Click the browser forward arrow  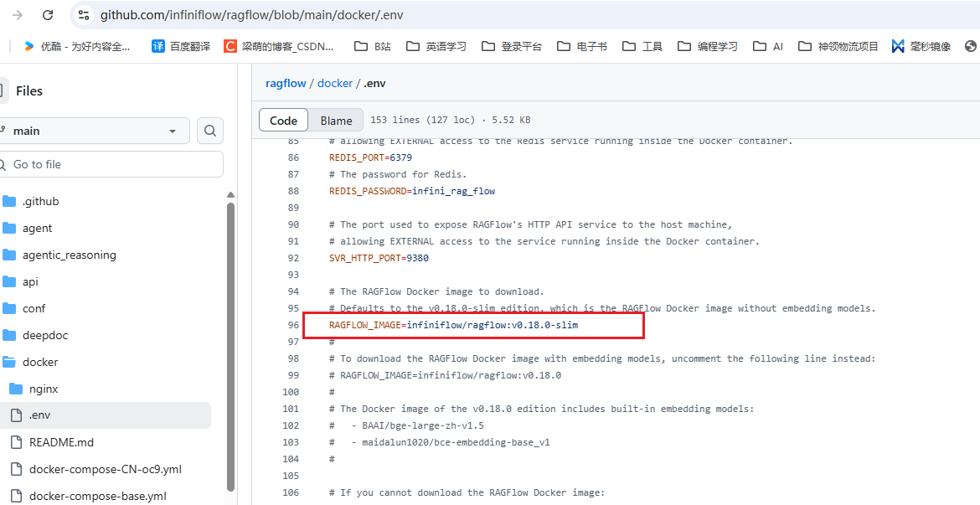[18, 15]
